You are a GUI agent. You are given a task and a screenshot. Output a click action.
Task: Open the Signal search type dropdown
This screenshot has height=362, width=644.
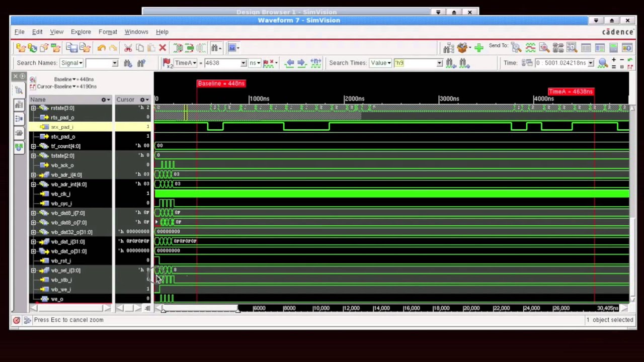click(x=71, y=63)
